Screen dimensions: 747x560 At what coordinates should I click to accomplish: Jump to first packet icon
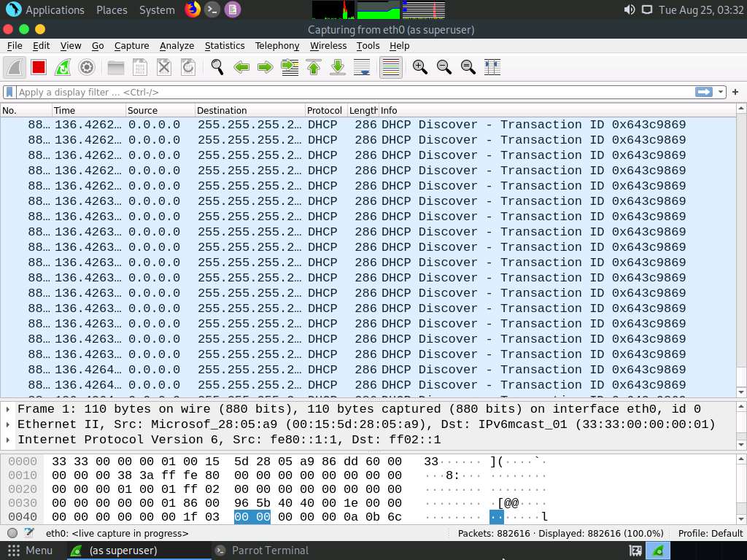pyautogui.click(x=314, y=67)
